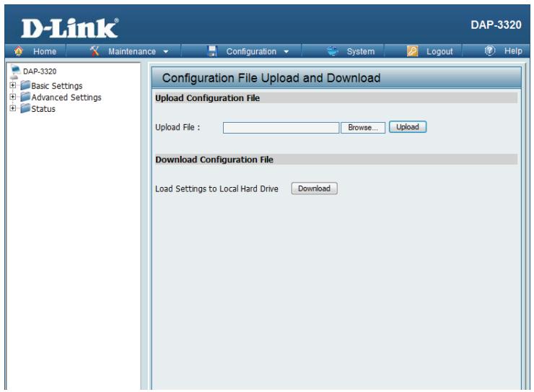
Task: Click the Advanced Settings folder icon
Action: pyautogui.click(x=25, y=97)
